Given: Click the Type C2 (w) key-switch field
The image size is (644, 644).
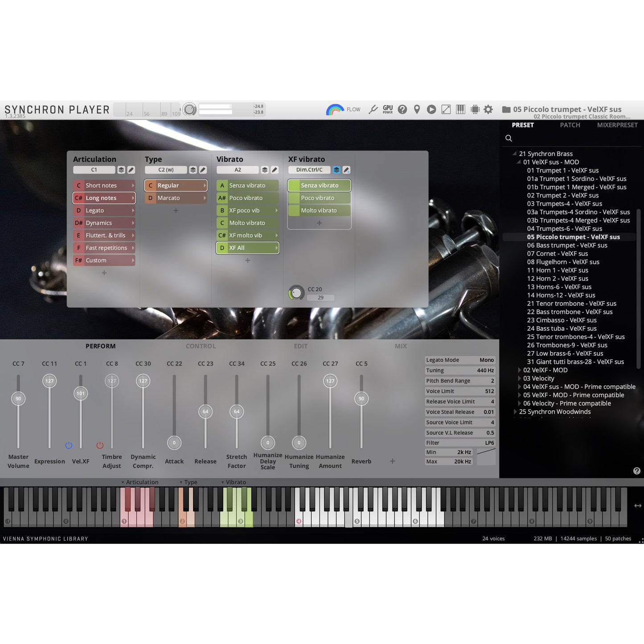Looking at the screenshot, I should (x=166, y=170).
